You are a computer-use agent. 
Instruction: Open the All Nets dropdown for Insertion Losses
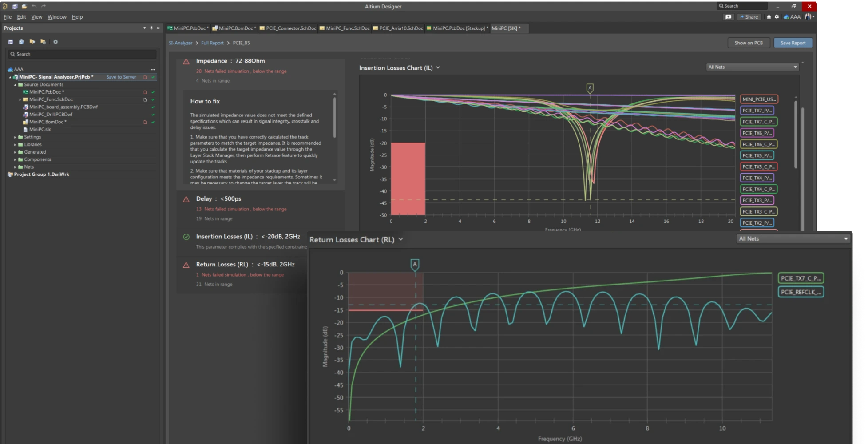pyautogui.click(x=753, y=67)
